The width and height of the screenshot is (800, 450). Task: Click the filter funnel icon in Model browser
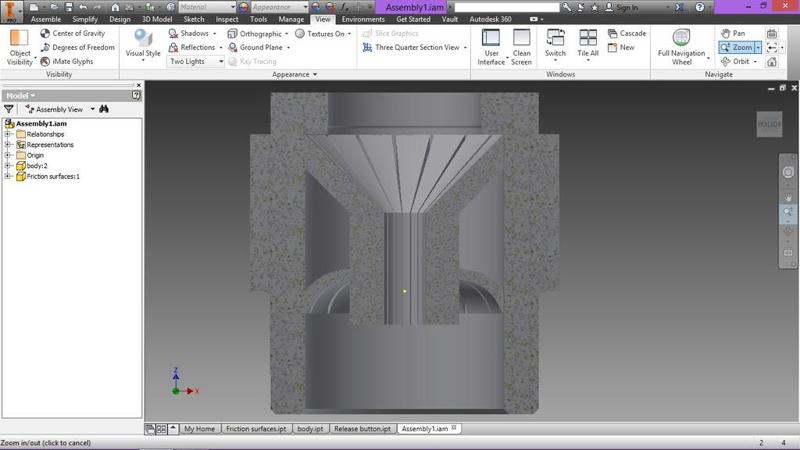pyautogui.click(x=9, y=109)
